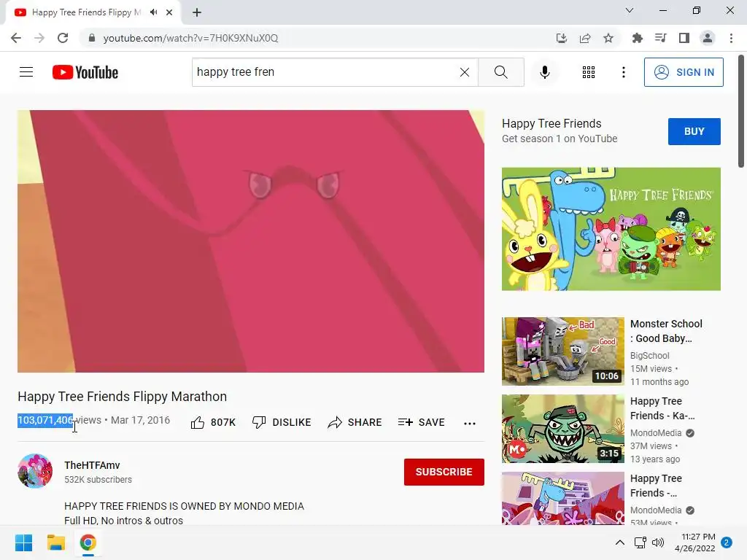Open Windows Start menu

pyautogui.click(x=23, y=542)
